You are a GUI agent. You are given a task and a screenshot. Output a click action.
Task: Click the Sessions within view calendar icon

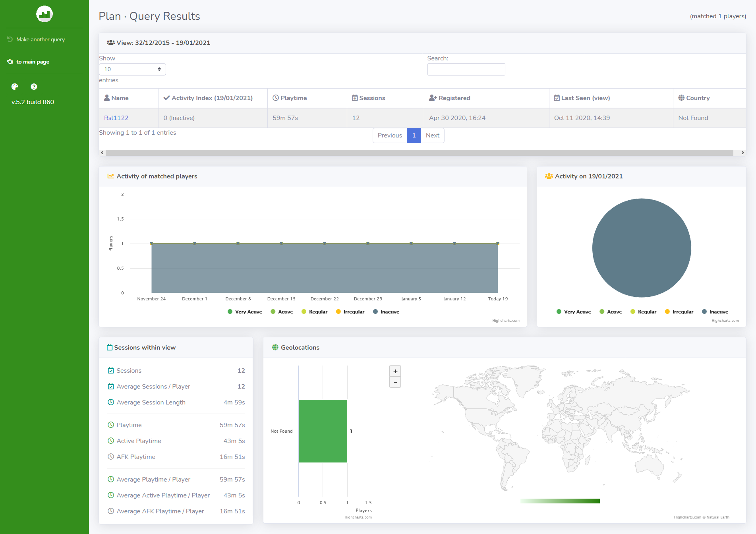[110, 348]
